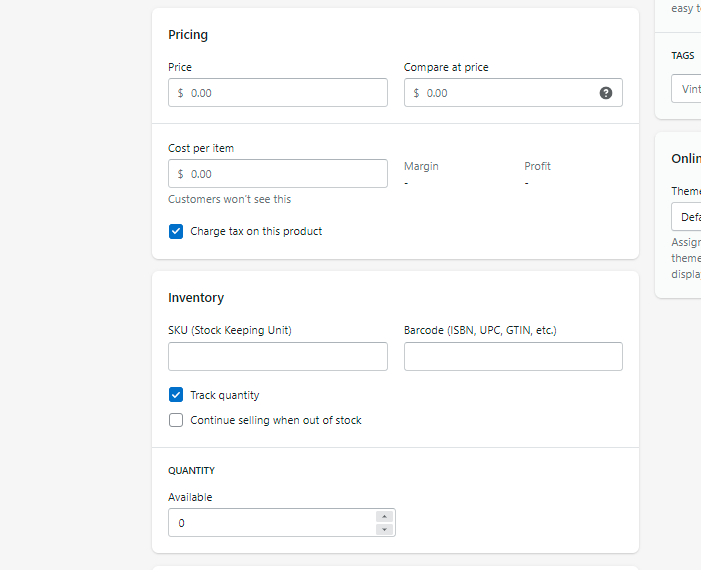Click the SKU text field
Screen dimensions: 701x570
tap(278, 357)
